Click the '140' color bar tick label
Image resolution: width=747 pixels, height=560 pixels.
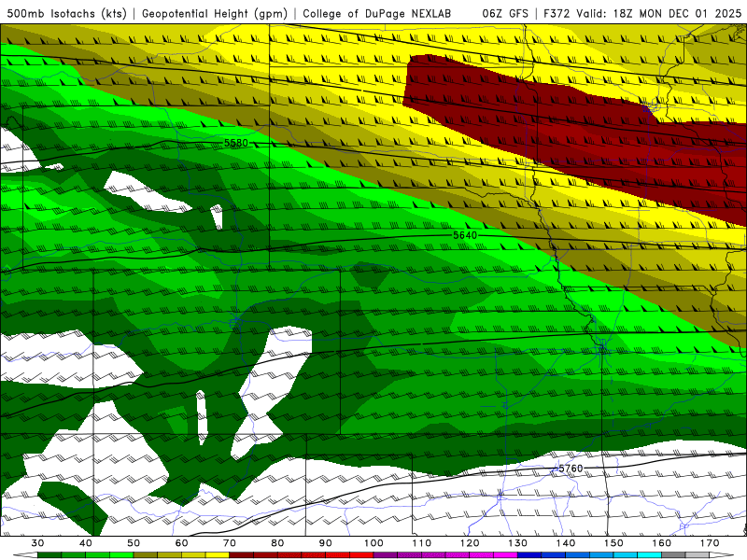pyautogui.click(x=566, y=543)
